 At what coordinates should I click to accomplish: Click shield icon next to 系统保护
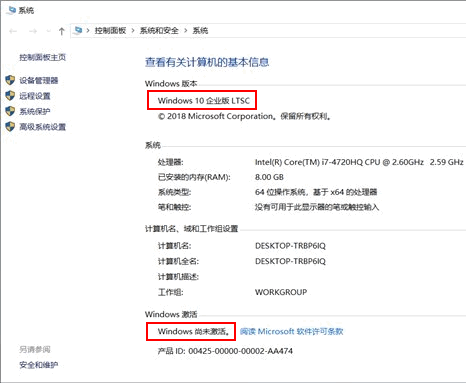[10, 111]
